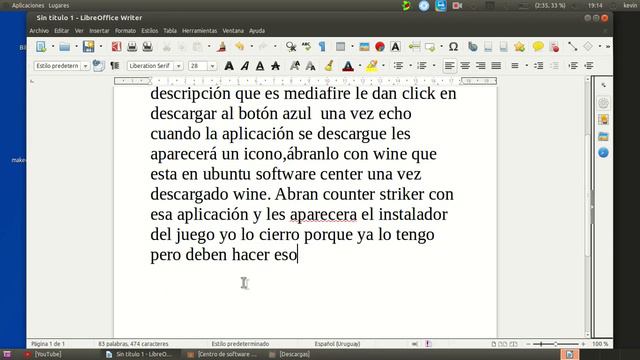Click the New document icon

tap(41, 47)
